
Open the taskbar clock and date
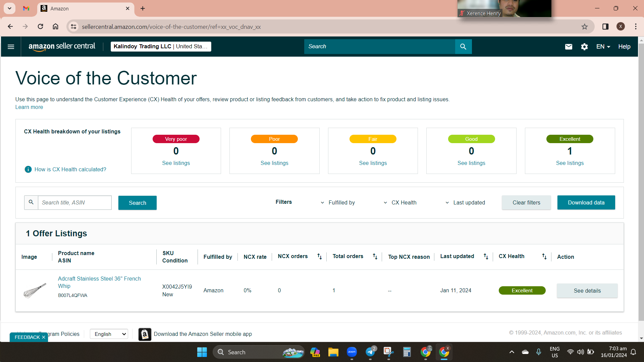click(x=613, y=352)
